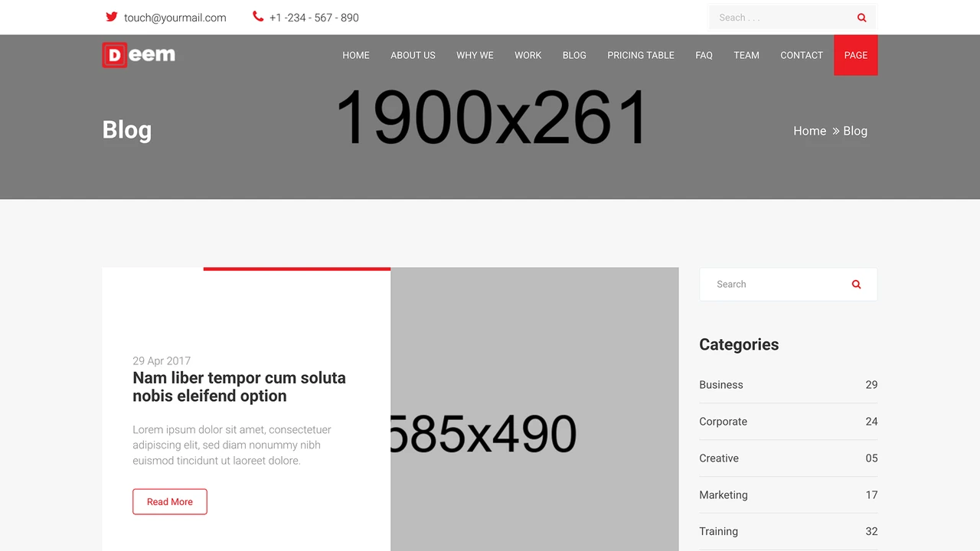Open the 585x490 post image
The image size is (980, 551).
click(534, 409)
